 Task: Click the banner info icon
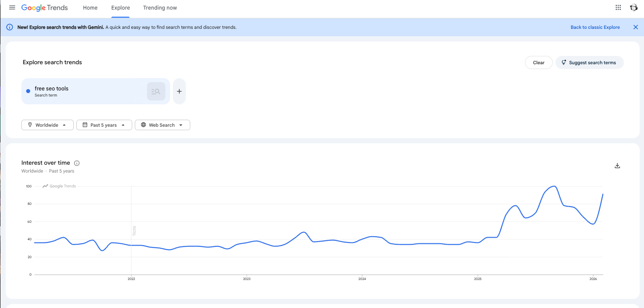click(10, 27)
